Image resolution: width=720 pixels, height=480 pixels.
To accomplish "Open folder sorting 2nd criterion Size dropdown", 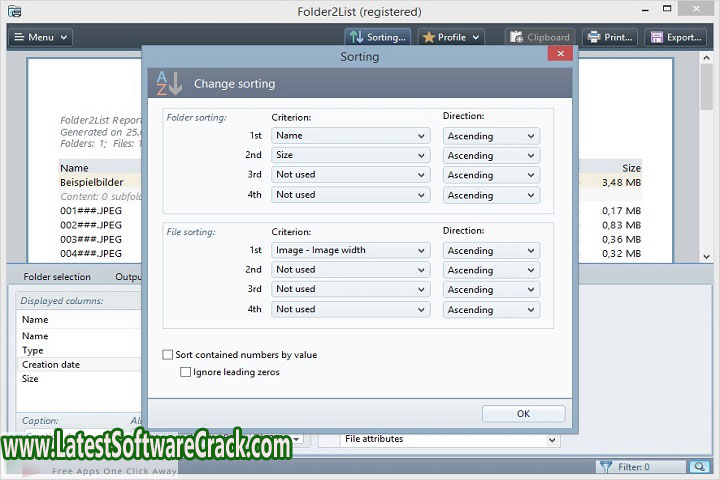I will pos(350,156).
